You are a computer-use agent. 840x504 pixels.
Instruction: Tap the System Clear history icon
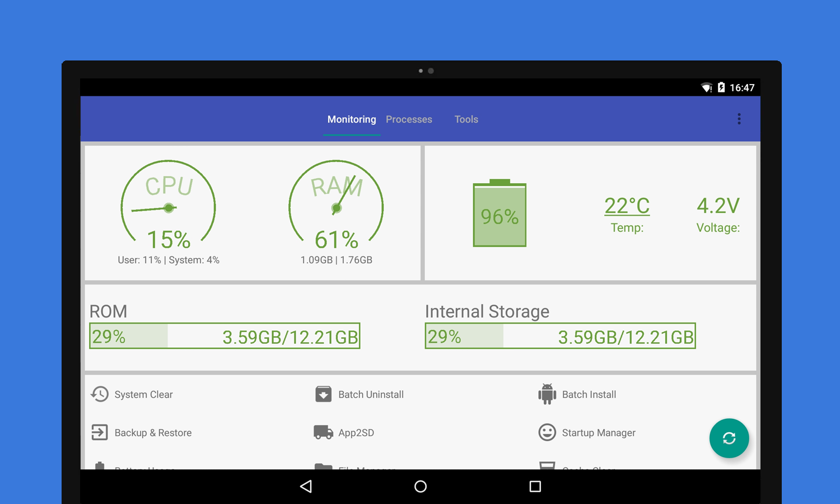click(x=100, y=394)
